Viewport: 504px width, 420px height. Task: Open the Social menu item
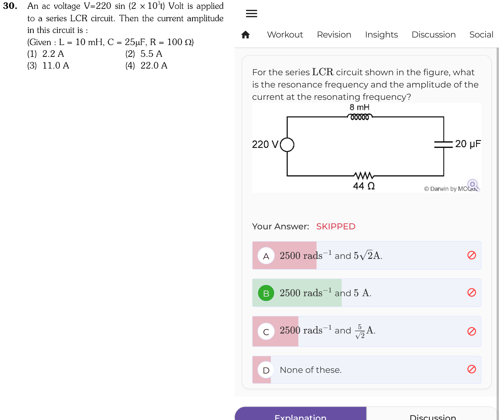coord(481,35)
